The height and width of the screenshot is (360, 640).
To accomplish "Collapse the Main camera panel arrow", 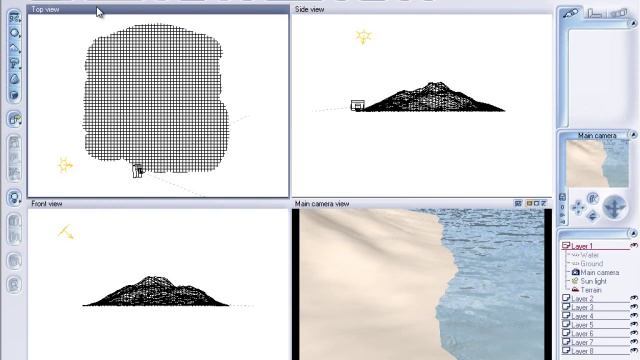I will [633, 135].
